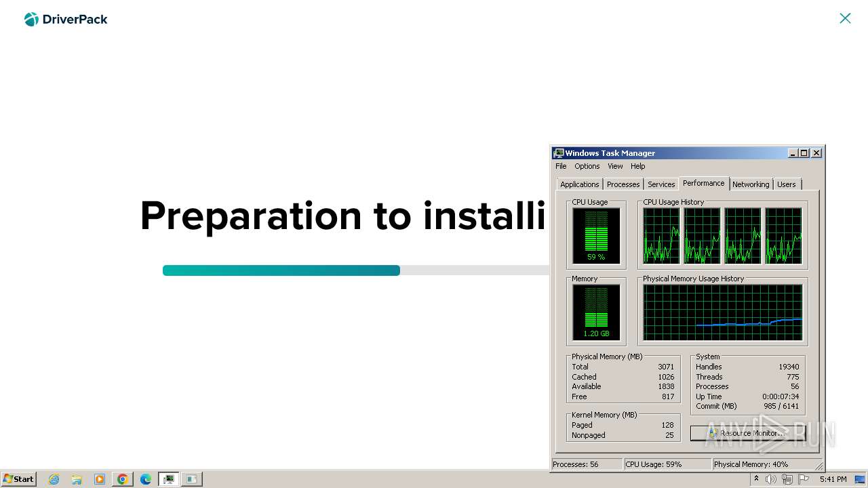Click the 5:41 PM system clock

pyautogui.click(x=833, y=479)
